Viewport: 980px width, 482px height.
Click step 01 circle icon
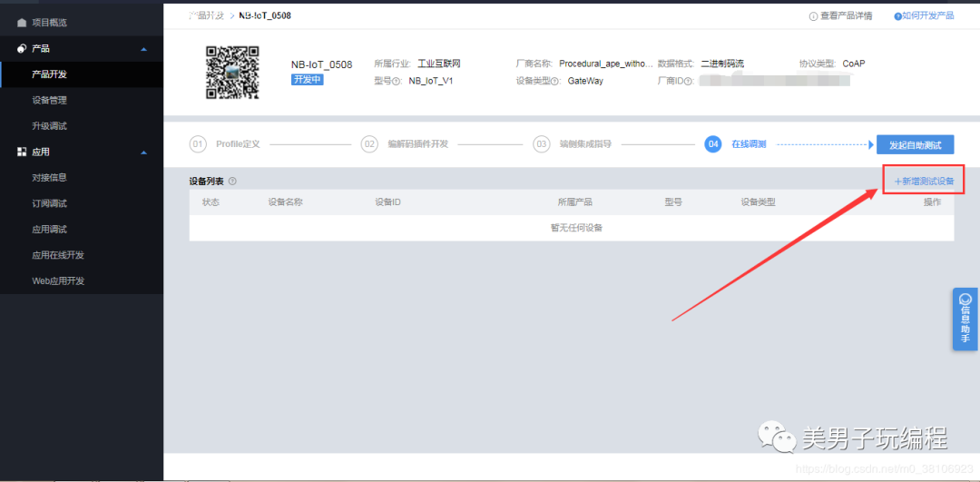click(198, 144)
